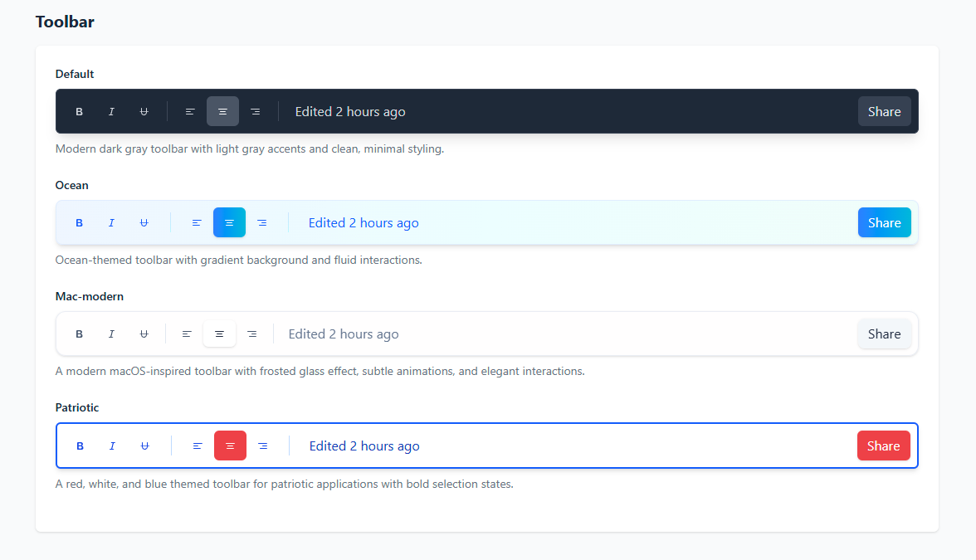This screenshot has height=560, width=976.
Task: Click the Toolbar page heading
Action: click(x=65, y=22)
